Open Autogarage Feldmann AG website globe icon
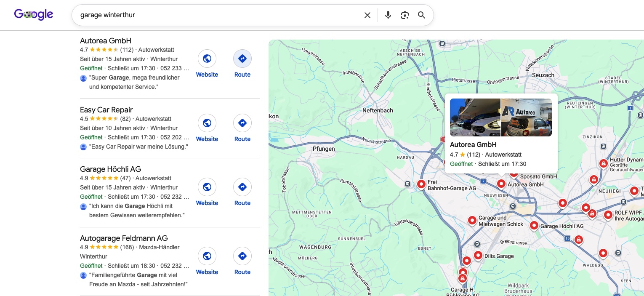 [x=207, y=256]
